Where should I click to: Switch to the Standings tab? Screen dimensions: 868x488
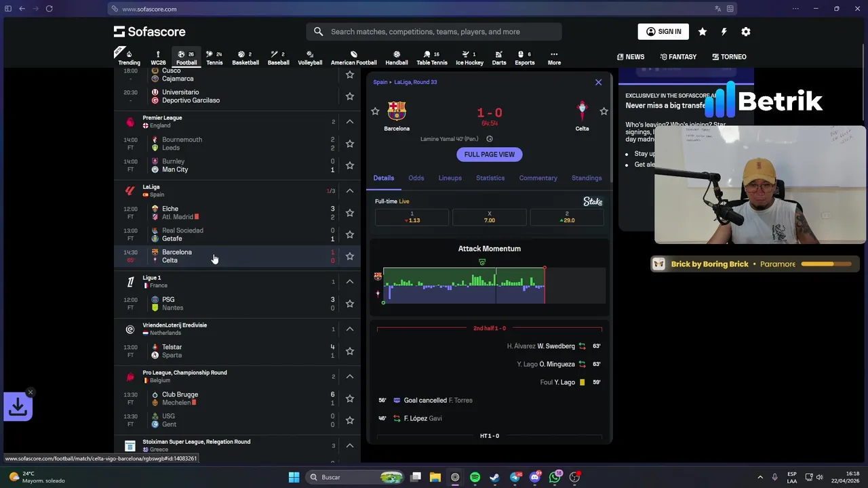tap(587, 178)
